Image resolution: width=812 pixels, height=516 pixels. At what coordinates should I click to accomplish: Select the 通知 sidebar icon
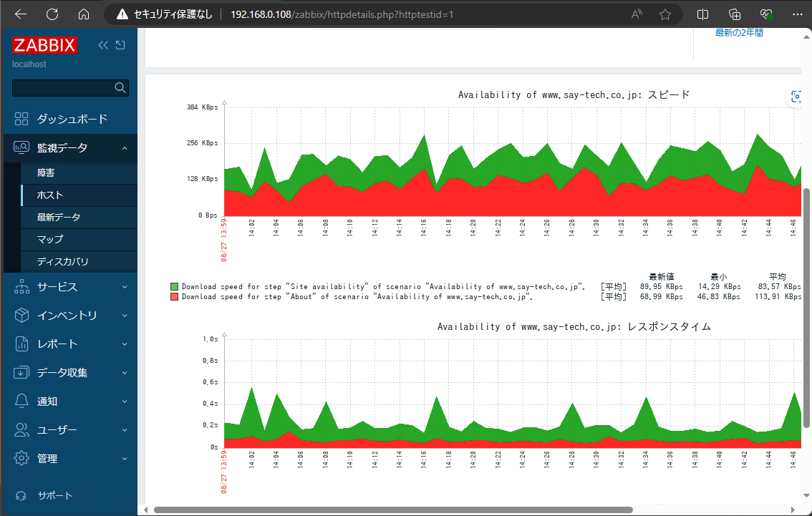(x=20, y=401)
